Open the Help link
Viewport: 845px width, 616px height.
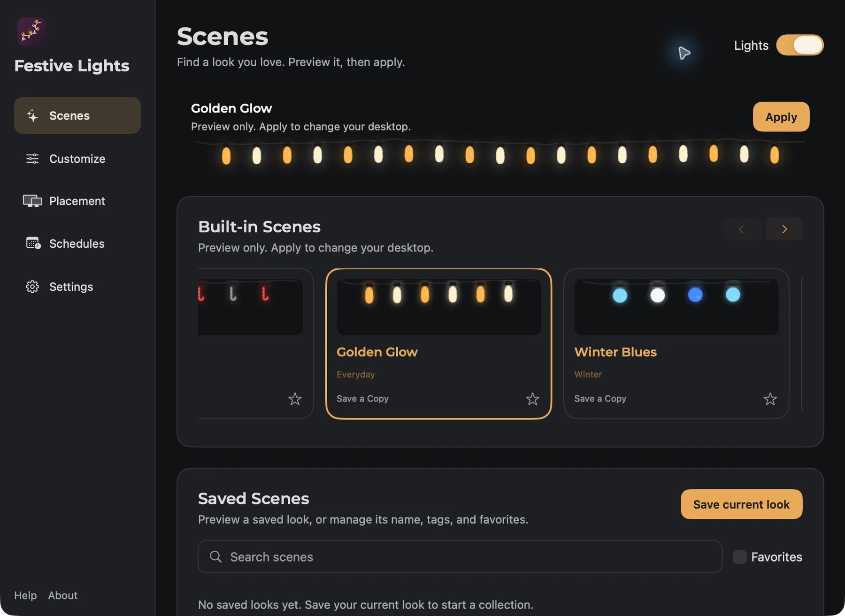coord(25,595)
